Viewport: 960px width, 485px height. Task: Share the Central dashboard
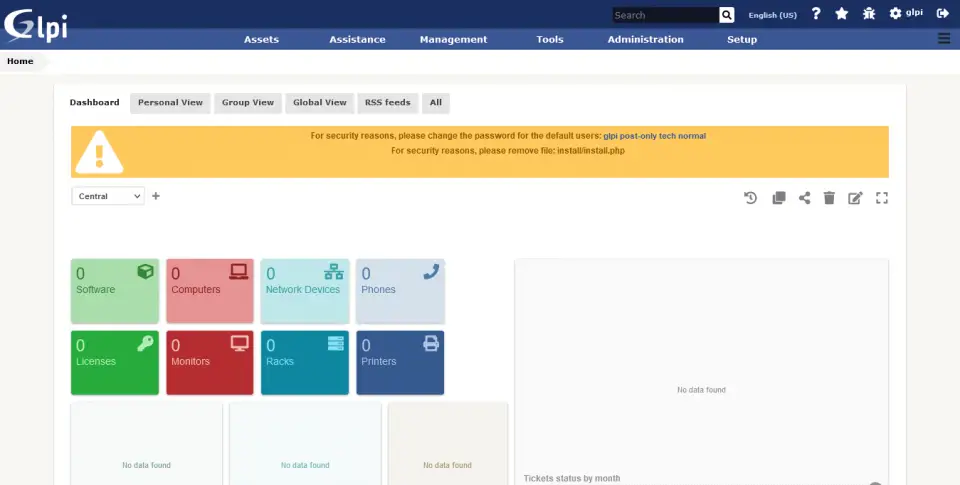click(x=804, y=198)
